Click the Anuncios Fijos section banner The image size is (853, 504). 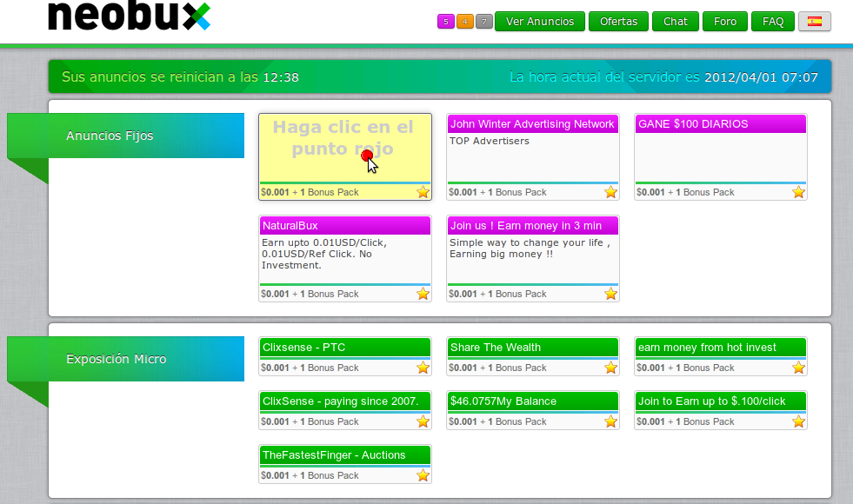tap(126, 136)
